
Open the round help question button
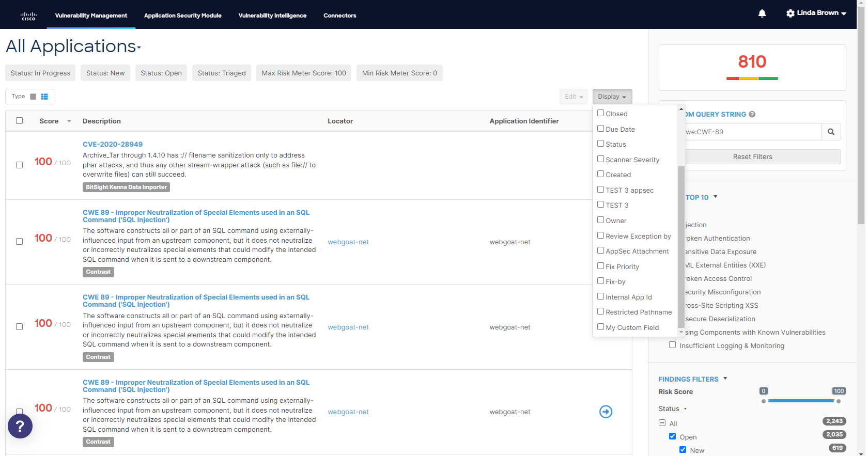[x=20, y=426]
